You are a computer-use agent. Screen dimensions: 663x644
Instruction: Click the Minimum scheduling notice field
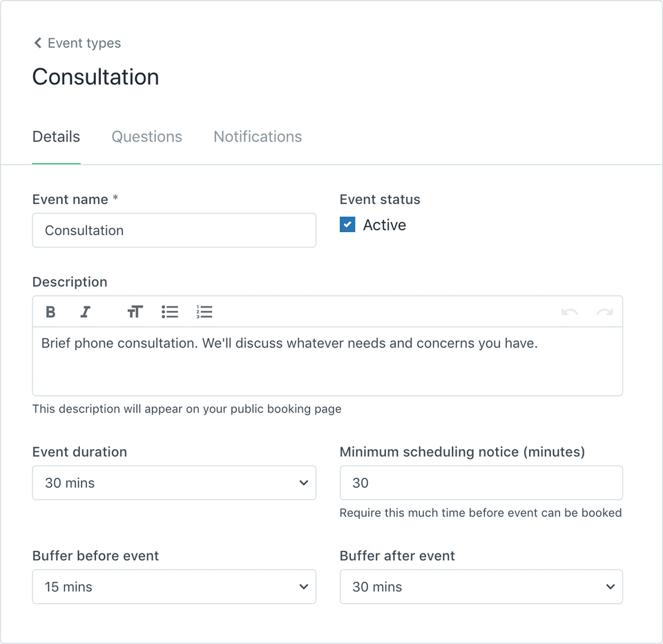(481, 483)
